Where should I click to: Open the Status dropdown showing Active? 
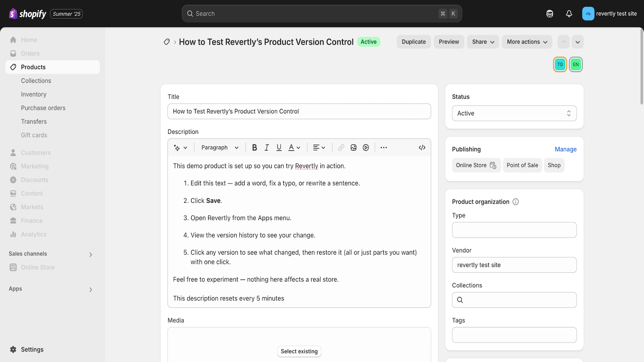click(514, 113)
